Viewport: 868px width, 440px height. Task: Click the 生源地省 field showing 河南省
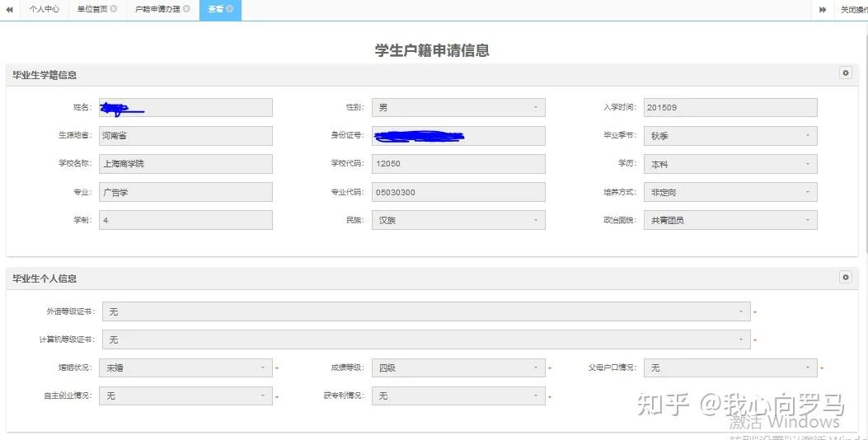[x=186, y=136]
